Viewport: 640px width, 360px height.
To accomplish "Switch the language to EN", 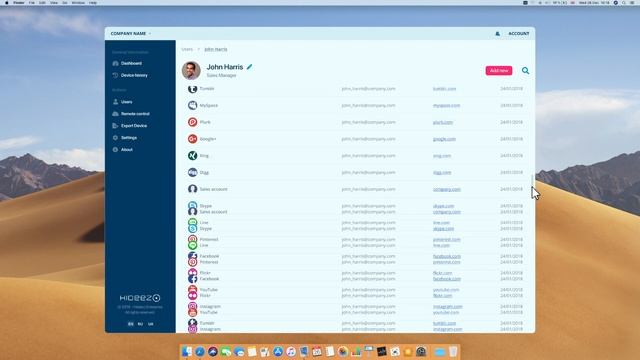I will (x=131, y=324).
